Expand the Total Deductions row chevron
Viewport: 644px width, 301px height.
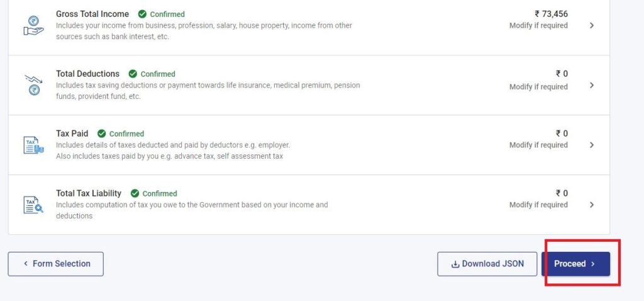591,85
